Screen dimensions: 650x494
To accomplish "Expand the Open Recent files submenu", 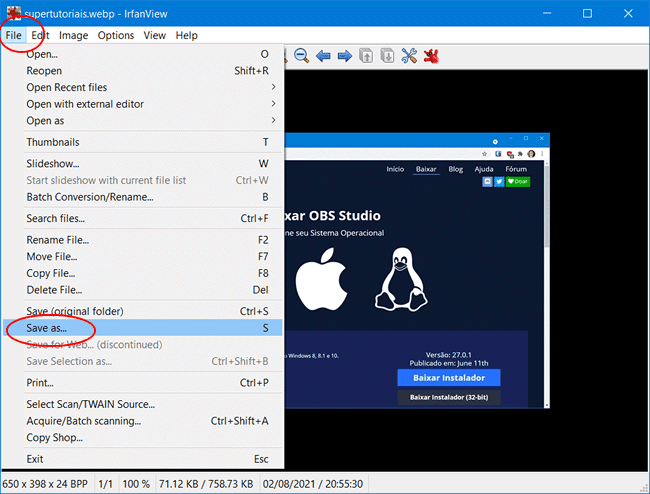I will (150, 87).
